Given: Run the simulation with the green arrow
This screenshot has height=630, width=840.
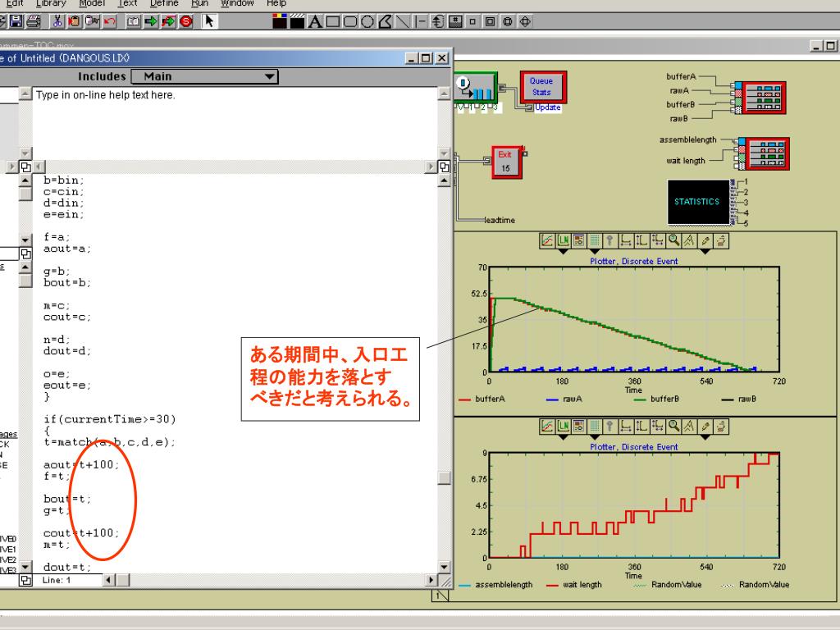Looking at the screenshot, I should (151, 21).
